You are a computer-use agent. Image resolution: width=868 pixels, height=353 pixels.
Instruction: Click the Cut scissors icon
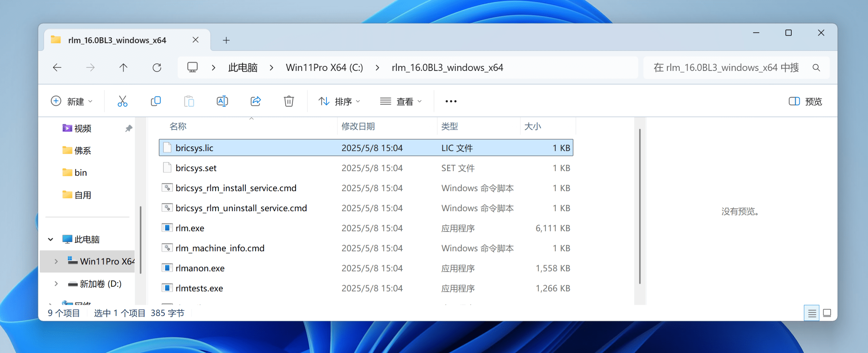[122, 101]
